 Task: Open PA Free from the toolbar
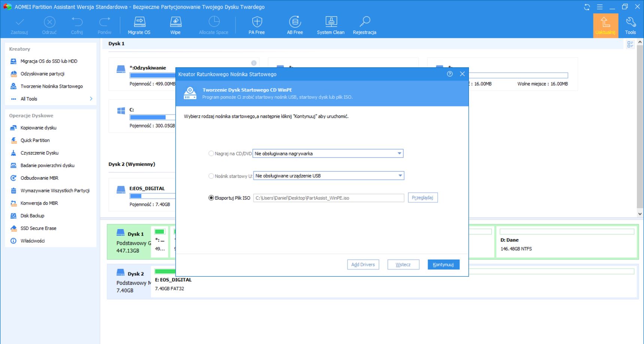[257, 25]
